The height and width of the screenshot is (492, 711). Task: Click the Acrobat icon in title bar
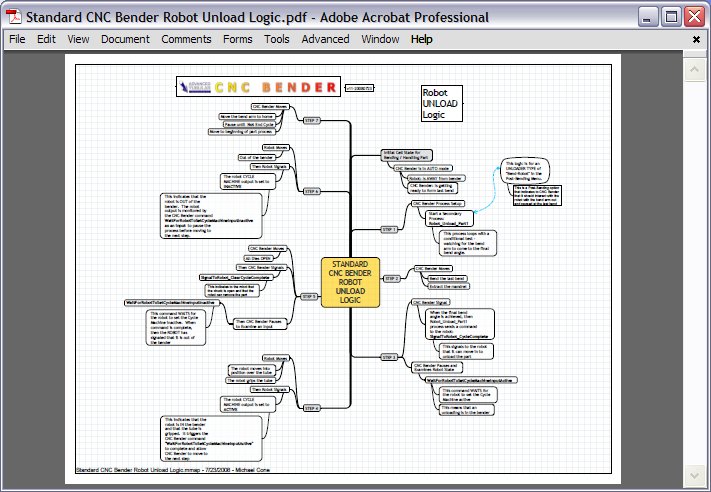click(x=13, y=17)
